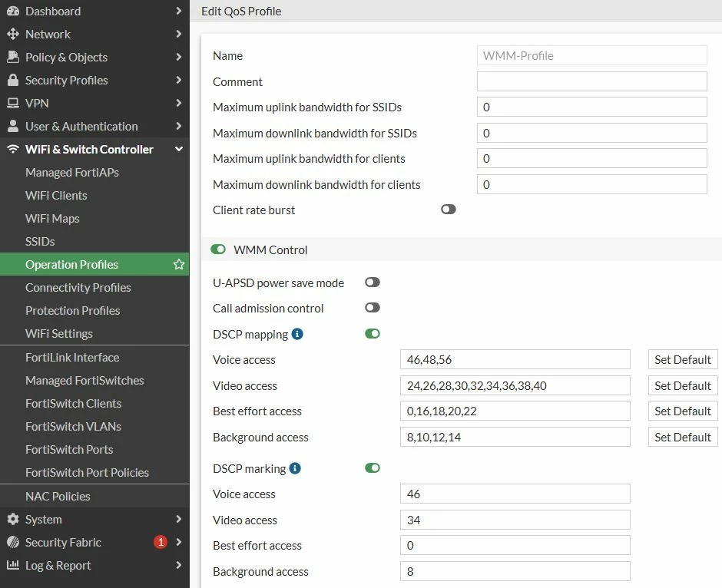Viewport: 722px width, 588px height.
Task: Click DSCP mapping Video access values field
Action: pos(515,385)
